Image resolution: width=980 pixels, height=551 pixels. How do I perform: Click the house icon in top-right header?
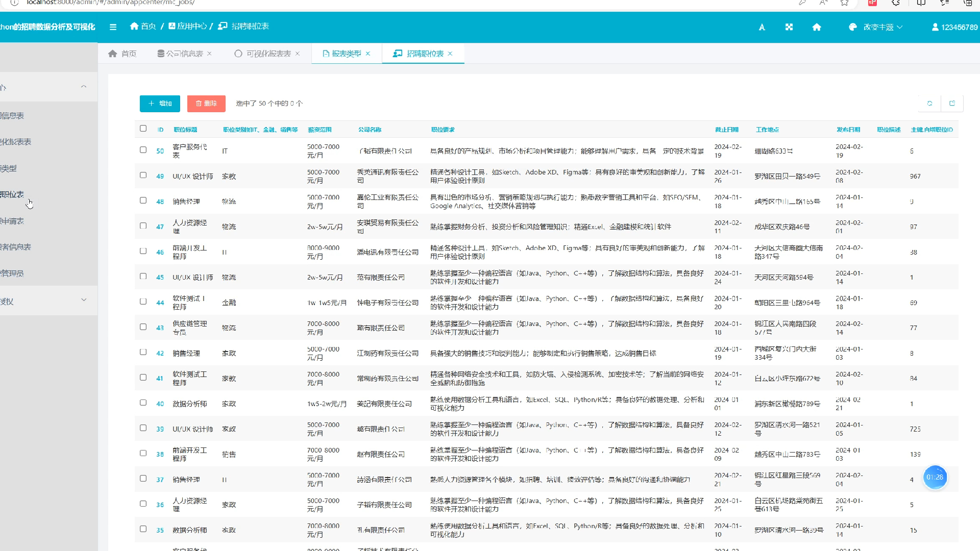click(817, 27)
